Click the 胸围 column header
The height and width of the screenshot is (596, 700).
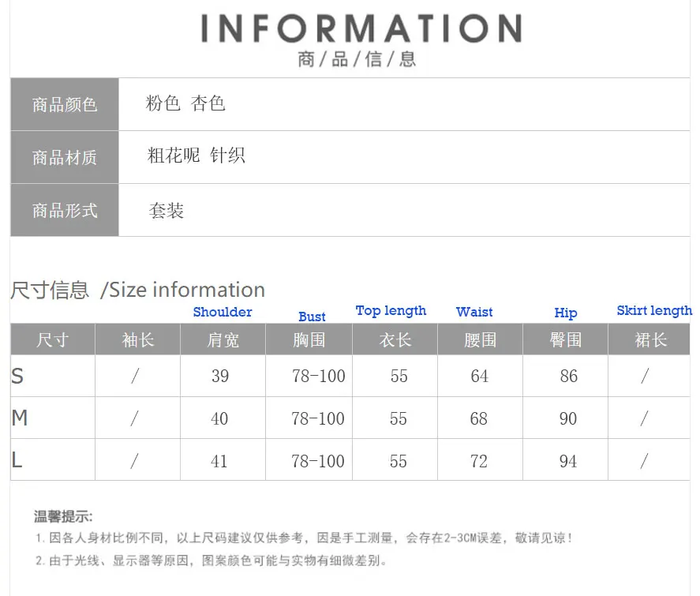click(309, 339)
